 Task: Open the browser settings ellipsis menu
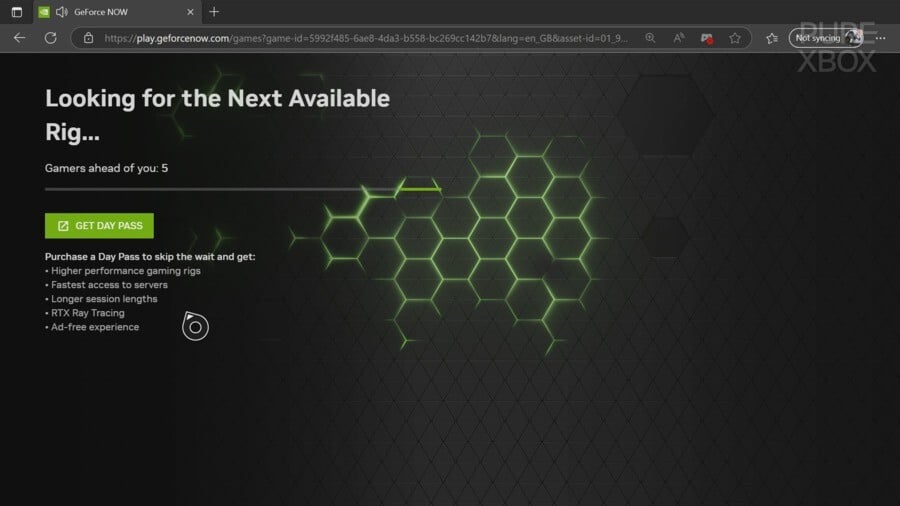tap(880, 38)
